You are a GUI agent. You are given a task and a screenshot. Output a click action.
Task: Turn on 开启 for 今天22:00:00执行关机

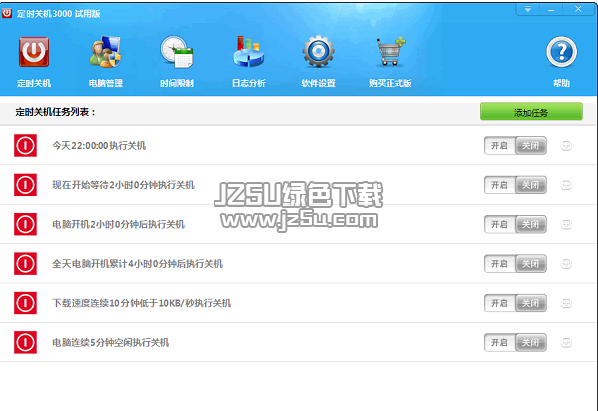[500, 146]
